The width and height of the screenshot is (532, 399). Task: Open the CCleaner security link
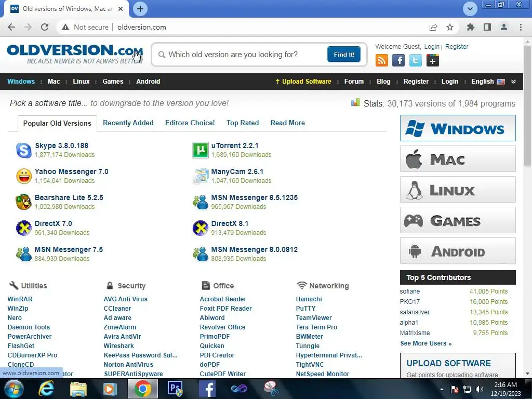117,309
